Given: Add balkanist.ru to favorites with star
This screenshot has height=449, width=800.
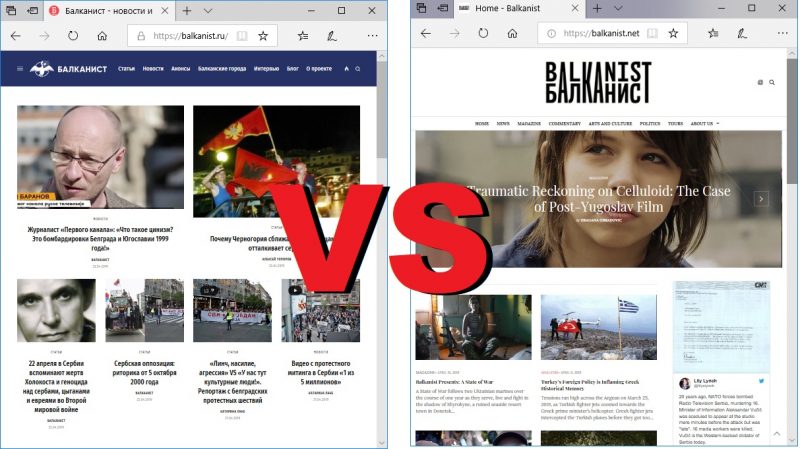Looking at the screenshot, I should pyautogui.click(x=263, y=36).
